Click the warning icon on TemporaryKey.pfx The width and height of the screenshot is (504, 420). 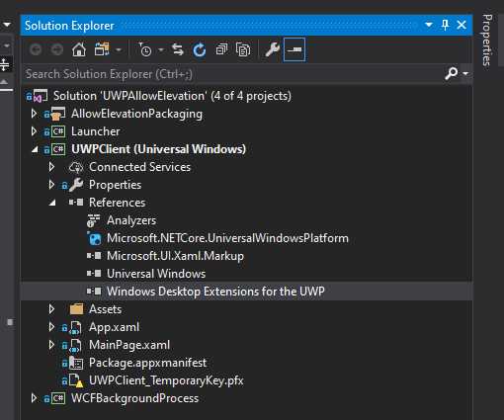(x=79, y=383)
